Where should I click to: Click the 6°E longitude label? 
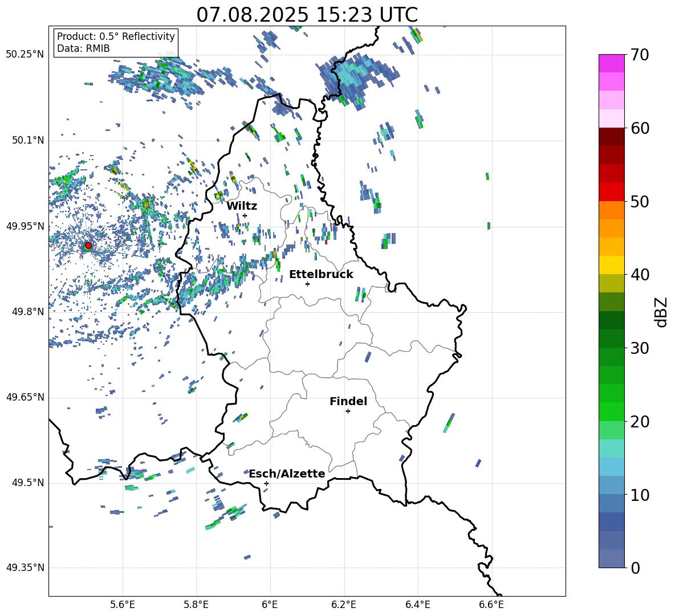(x=270, y=605)
